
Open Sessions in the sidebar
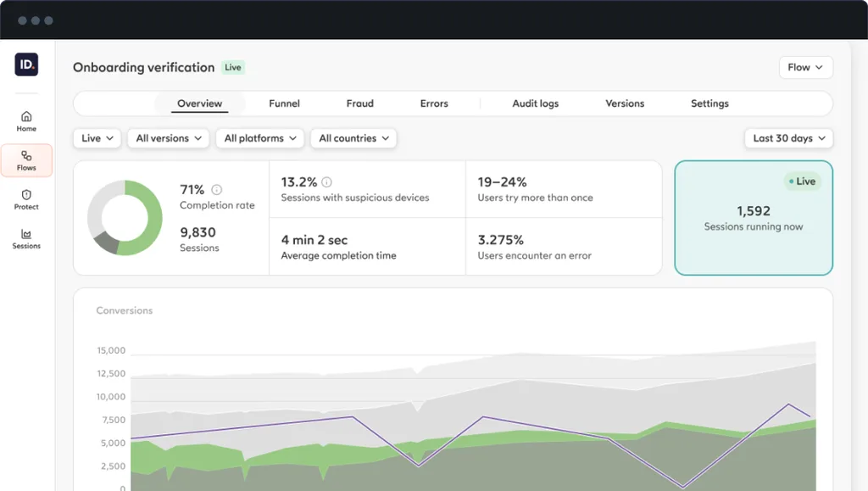[x=26, y=239]
